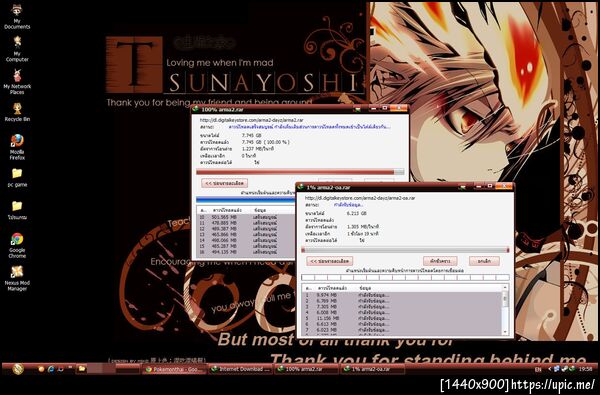
Task: Launch Google Chrome from the desktop
Action: click(x=17, y=245)
